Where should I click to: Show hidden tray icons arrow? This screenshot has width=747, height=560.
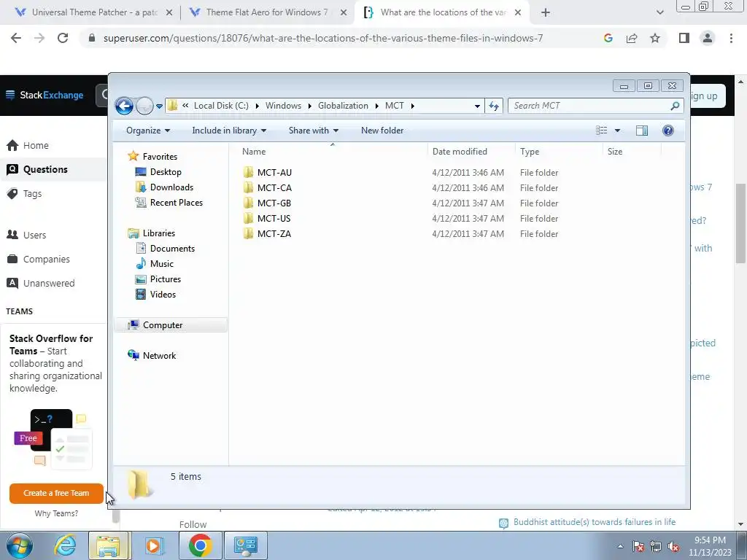click(620, 546)
